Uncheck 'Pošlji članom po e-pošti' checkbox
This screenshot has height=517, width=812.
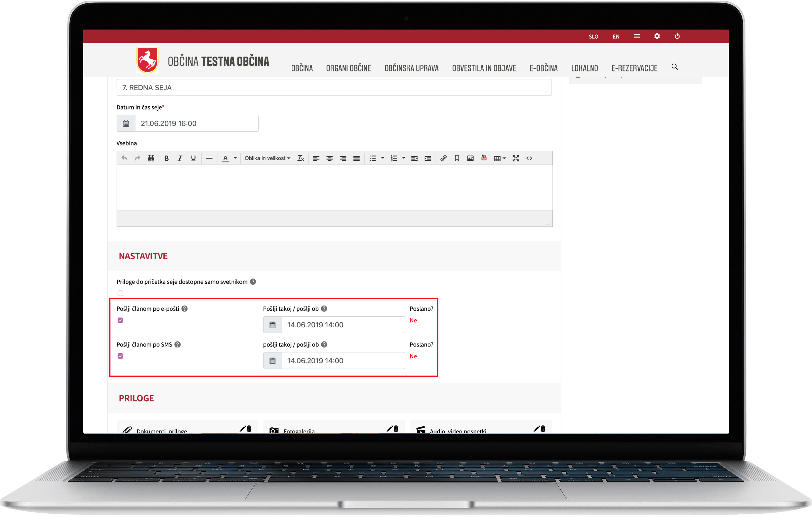[x=121, y=320]
